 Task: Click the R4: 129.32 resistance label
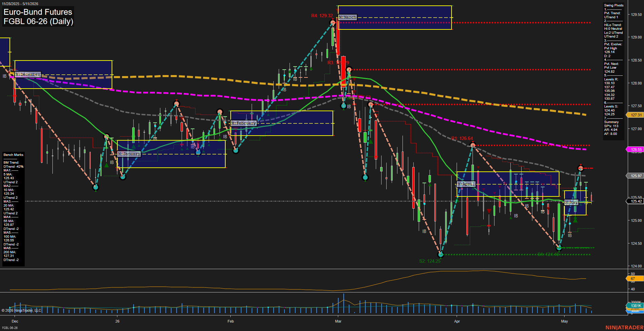pos(322,16)
